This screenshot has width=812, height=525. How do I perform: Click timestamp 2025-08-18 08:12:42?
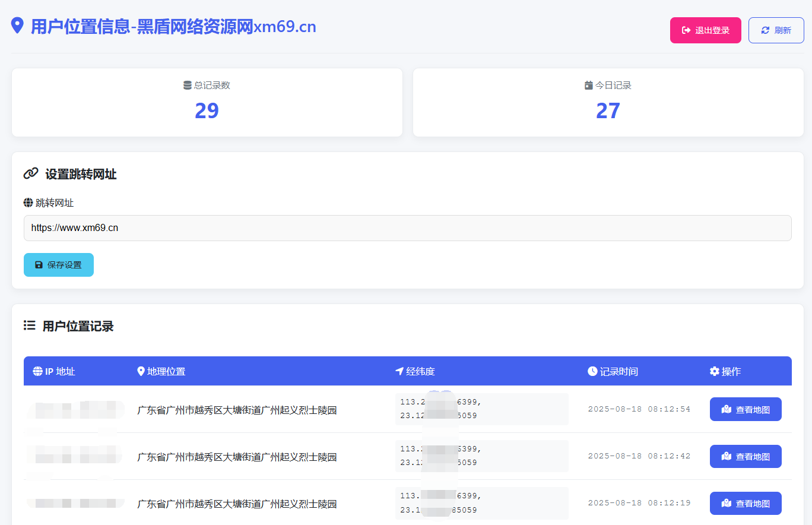(x=639, y=456)
